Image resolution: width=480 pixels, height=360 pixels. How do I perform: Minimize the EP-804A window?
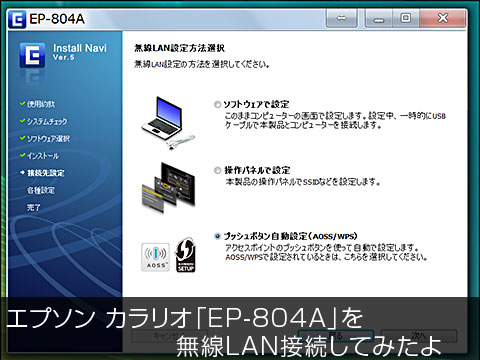379,18
